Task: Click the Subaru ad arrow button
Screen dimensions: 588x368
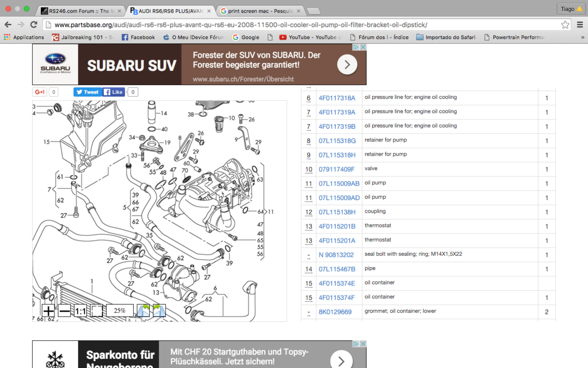Action: click(x=347, y=65)
